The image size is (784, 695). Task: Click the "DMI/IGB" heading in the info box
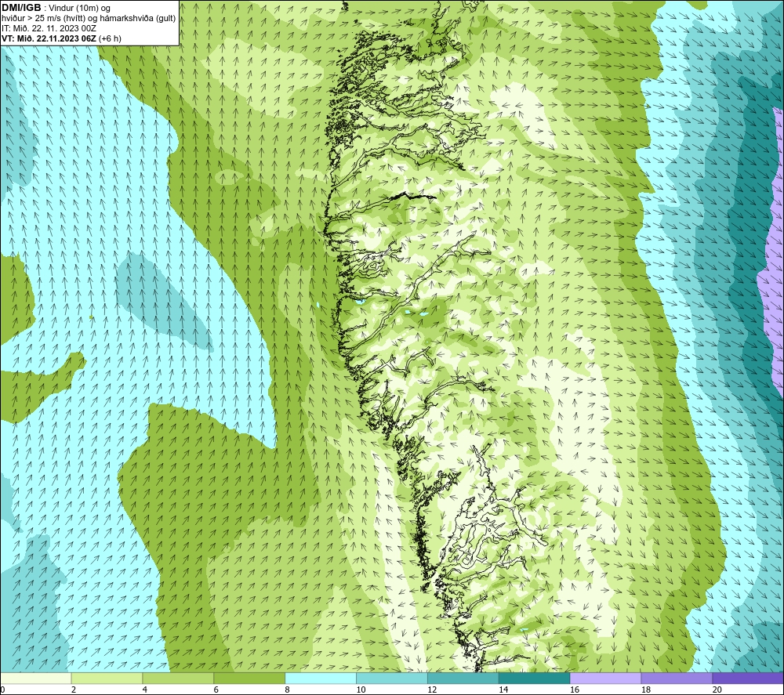click(x=21, y=8)
